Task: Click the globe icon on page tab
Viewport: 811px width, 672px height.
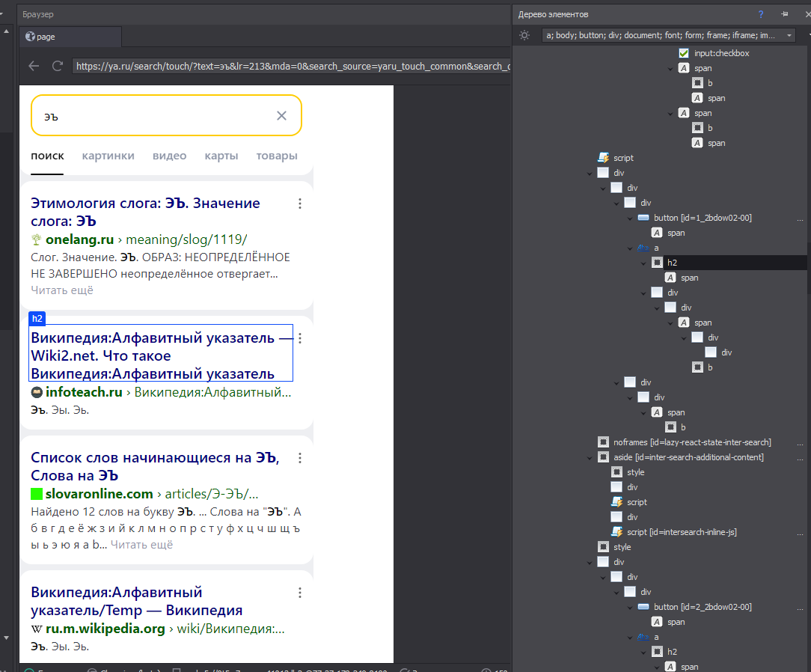Action: pyautogui.click(x=30, y=36)
